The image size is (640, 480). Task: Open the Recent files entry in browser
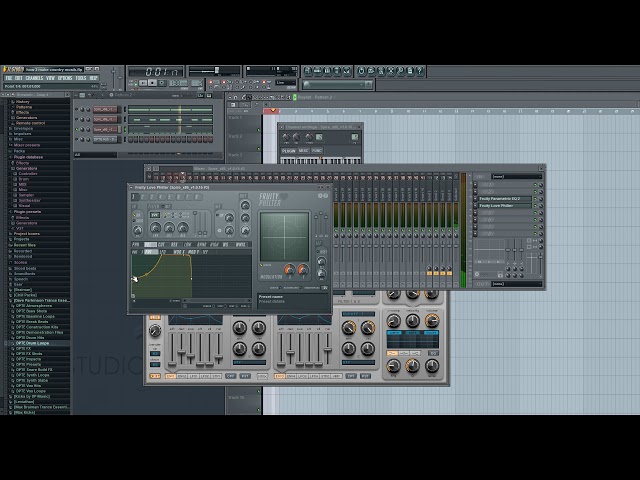pyautogui.click(x=25, y=245)
